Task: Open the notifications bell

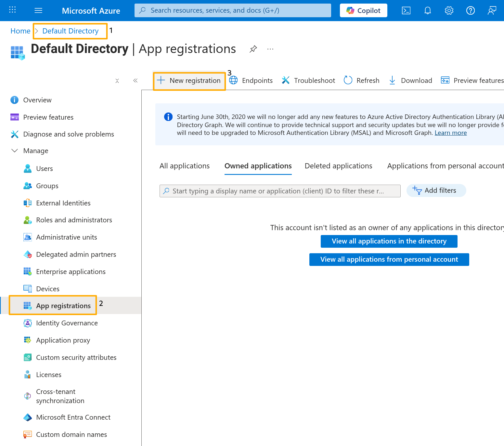Action: [428, 11]
